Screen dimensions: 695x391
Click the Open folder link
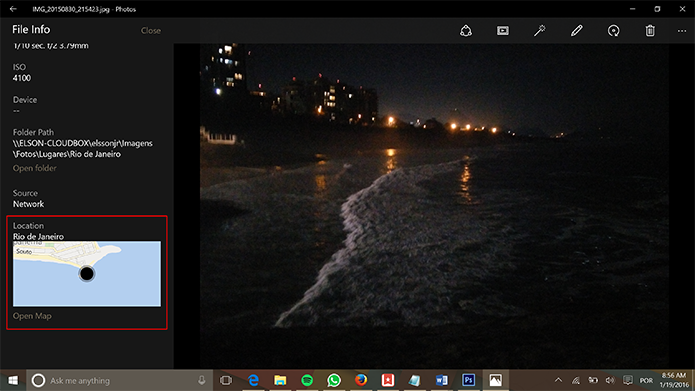[x=35, y=168]
